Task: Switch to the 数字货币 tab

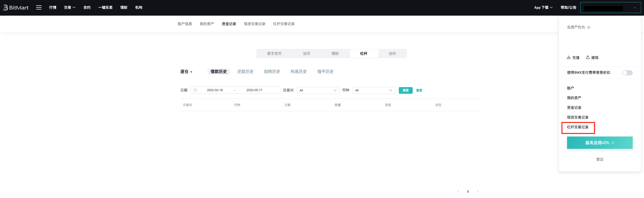Action: (274, 54)
